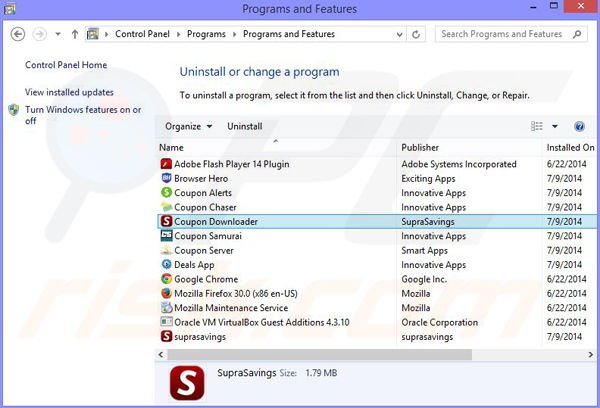The height and width of the screenshot is (408, 600).
Task: Open View installed updates link
Action: [x=69, y=92]
